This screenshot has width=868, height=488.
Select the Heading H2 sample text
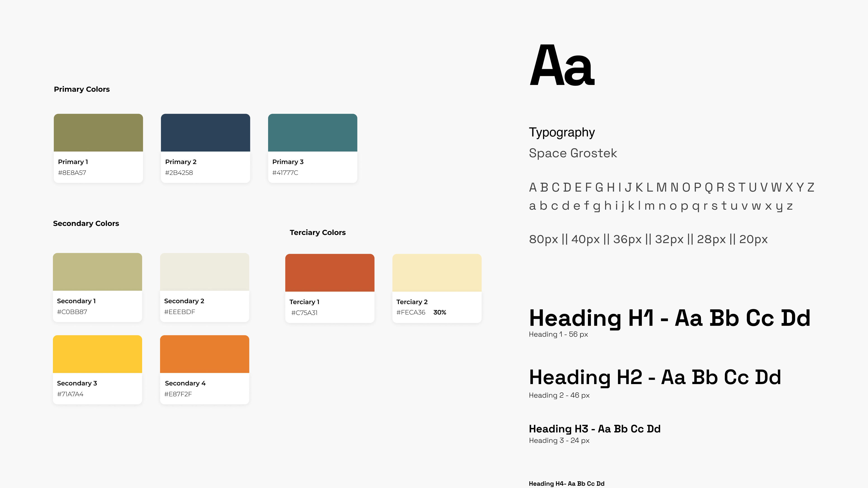[x=655, y=377]
